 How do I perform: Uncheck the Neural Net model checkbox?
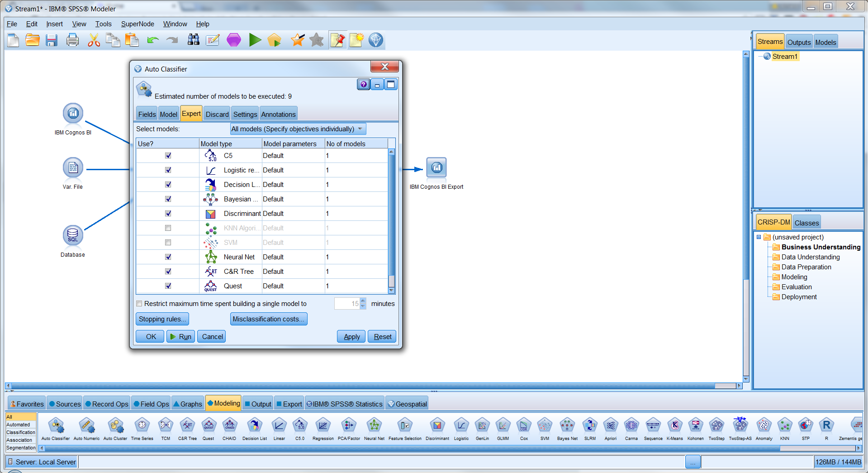tap(168, 257)
